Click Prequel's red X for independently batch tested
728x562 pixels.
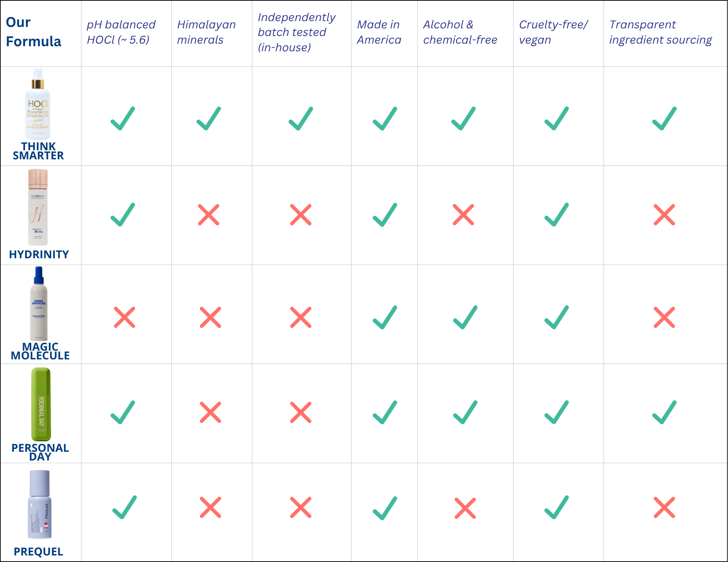[x=301, y=507]
